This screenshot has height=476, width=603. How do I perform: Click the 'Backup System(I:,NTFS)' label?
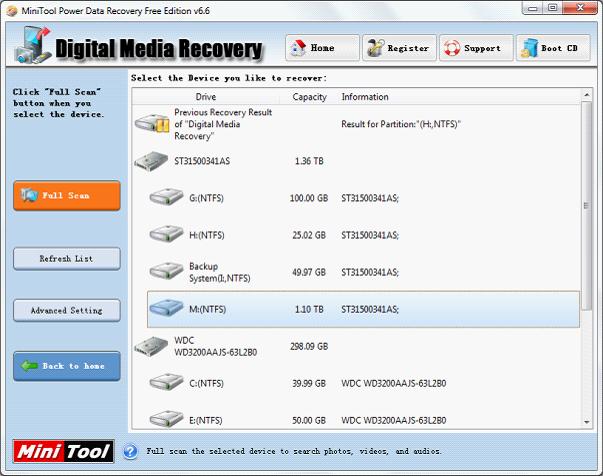pos(220,272)
